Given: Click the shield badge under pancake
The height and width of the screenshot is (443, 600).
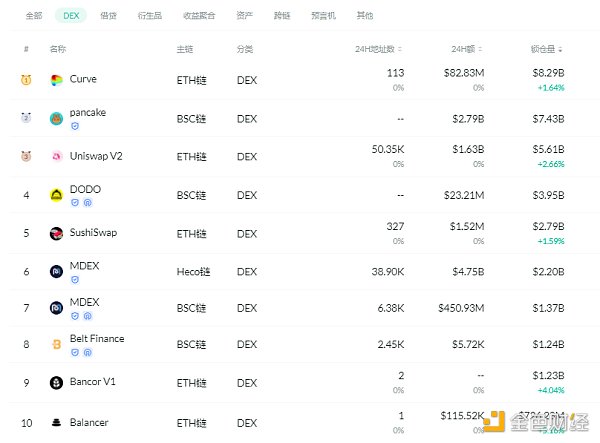Looking at the screenshot, I should [x=73, y=127].
